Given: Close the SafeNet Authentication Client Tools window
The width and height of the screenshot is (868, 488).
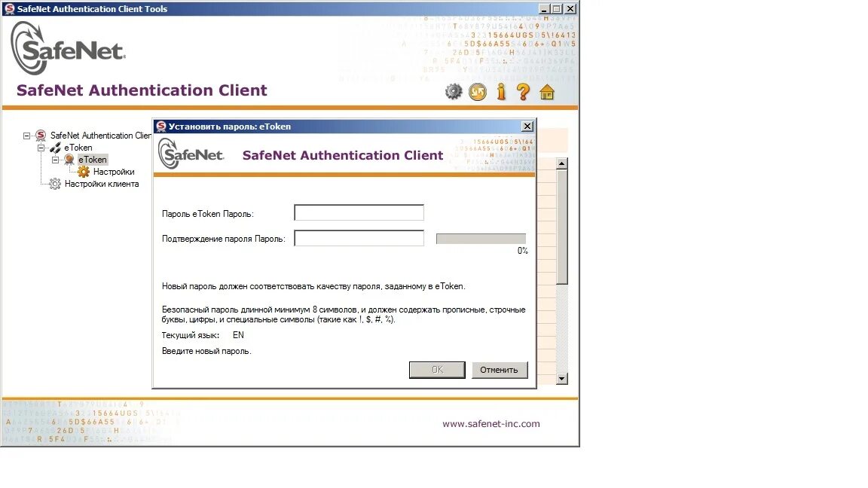Looking at the screenshot, I should point(570,8).
